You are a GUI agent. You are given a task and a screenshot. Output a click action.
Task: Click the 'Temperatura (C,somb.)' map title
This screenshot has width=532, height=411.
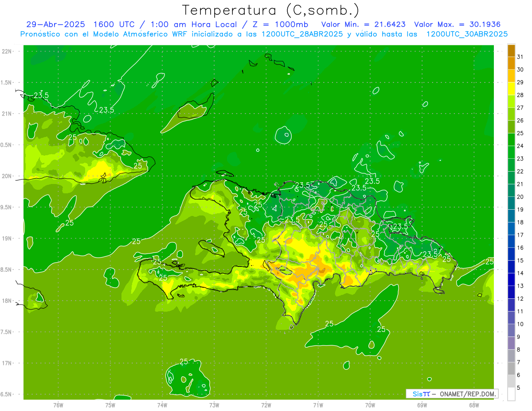point(270,10)
